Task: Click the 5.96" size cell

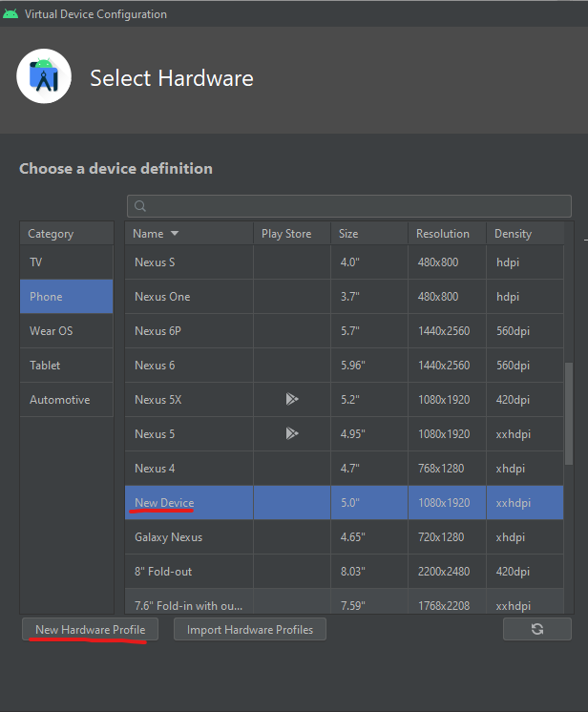Action: (x=369, y=366)
